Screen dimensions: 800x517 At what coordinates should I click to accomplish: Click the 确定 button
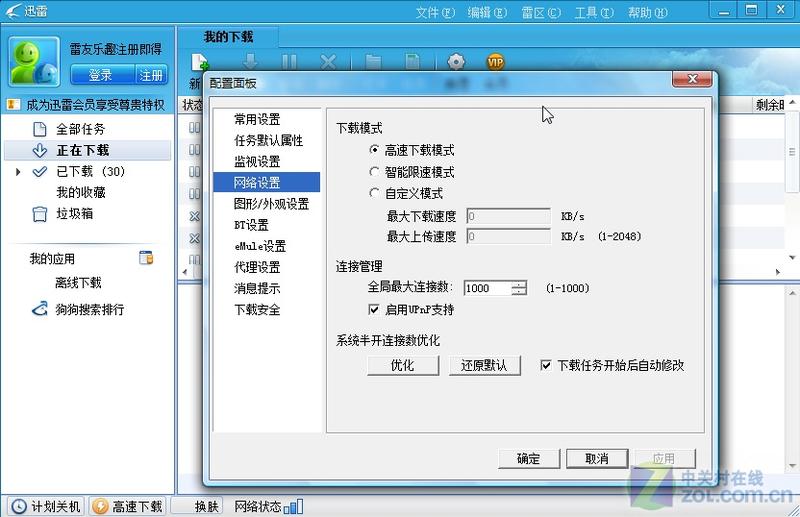point(529,458)
